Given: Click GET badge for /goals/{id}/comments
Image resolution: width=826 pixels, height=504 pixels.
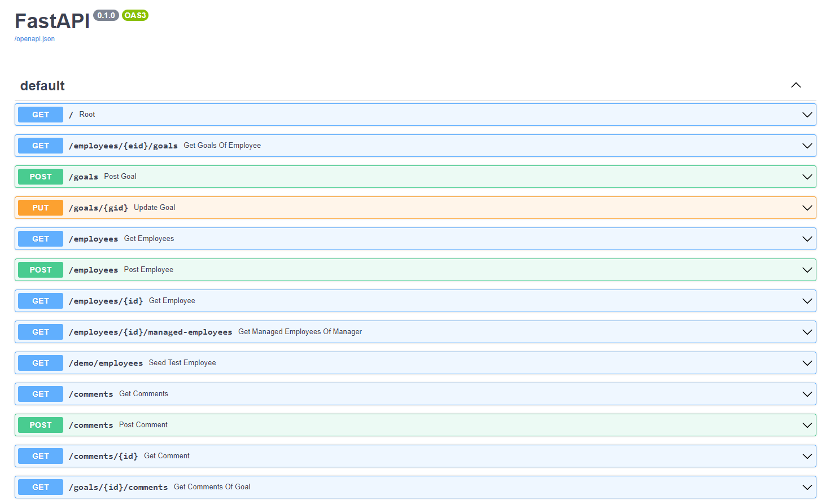Looking at the screenshot, I should 41,487.
